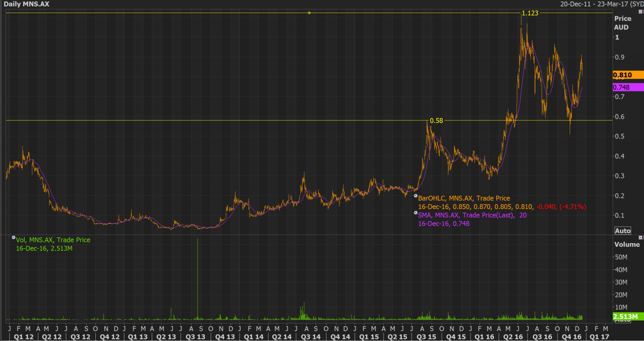Click BarOHLC, MNS.AX, Trade Price legend
644x341 pixels.
464,198
